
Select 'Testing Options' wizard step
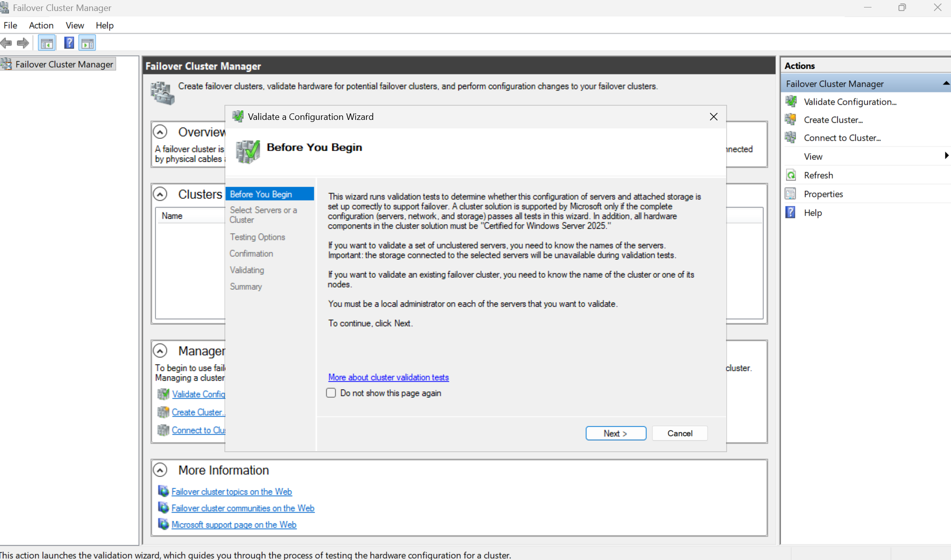(257, 237)
